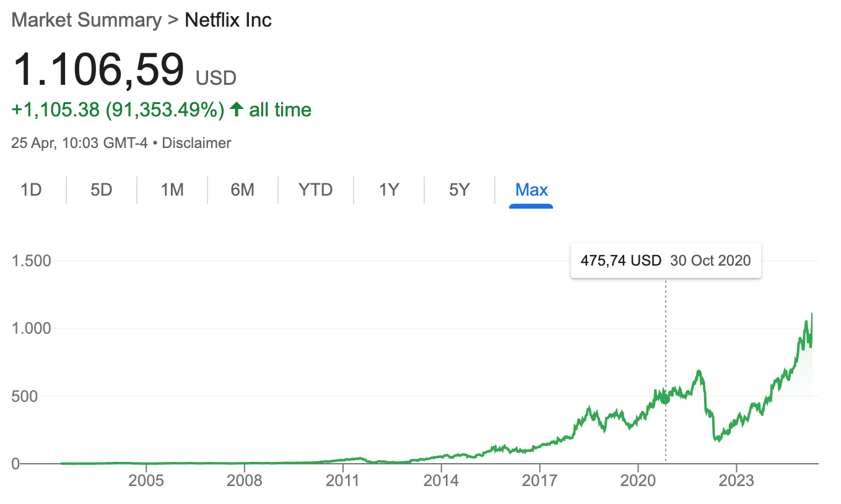Click the green up arrow icon
The image size is (841, 504).
click(x=236, y=110)
